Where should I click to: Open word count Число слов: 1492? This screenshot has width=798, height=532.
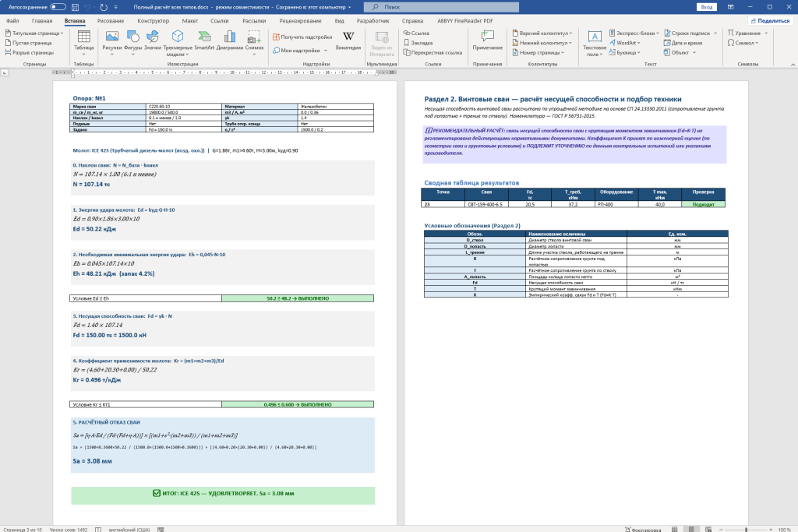tap(69, 530)
